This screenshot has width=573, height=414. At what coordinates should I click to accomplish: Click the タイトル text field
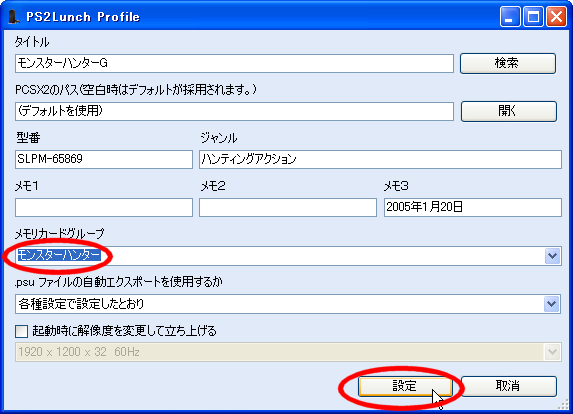click(x=234, y=64)
